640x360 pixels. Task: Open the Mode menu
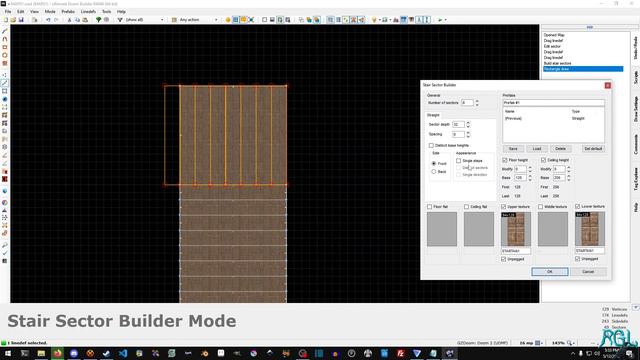pos(50,11)
